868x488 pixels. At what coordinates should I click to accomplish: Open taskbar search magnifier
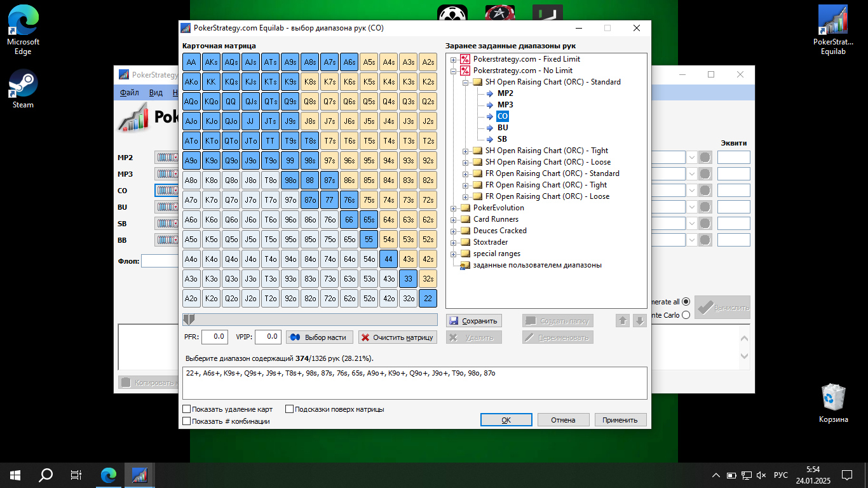tap(46, 475)
